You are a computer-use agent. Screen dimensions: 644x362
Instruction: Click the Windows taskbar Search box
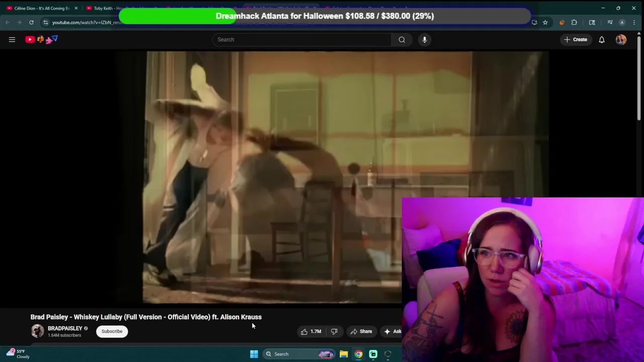(x=299, y=354)
